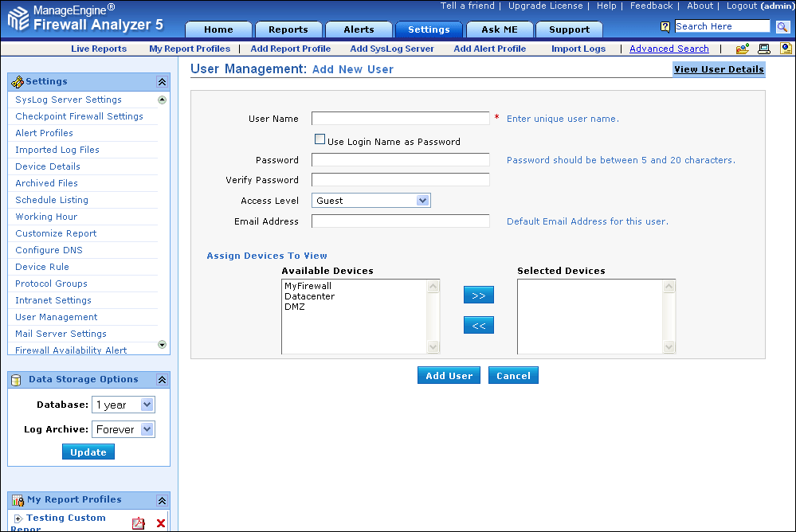796x532 pixels.
Task: Delete Testing Custom report with red X
Action: point(161,523)
